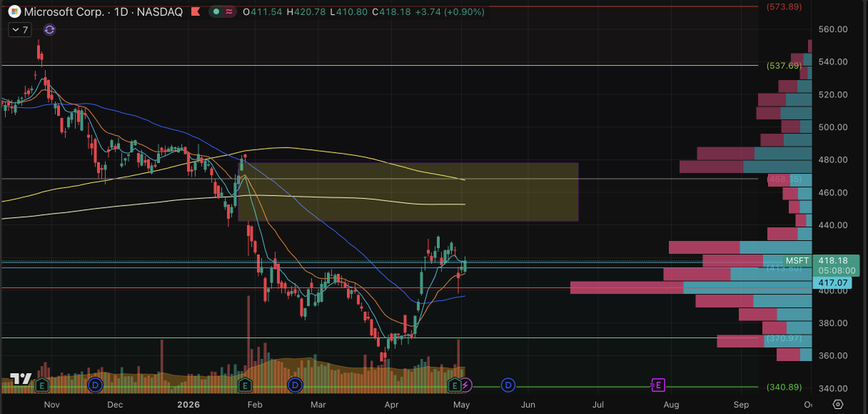The image size is (868, 414).
Task: Click the 560.00 price axis tick
Action: 833,30
